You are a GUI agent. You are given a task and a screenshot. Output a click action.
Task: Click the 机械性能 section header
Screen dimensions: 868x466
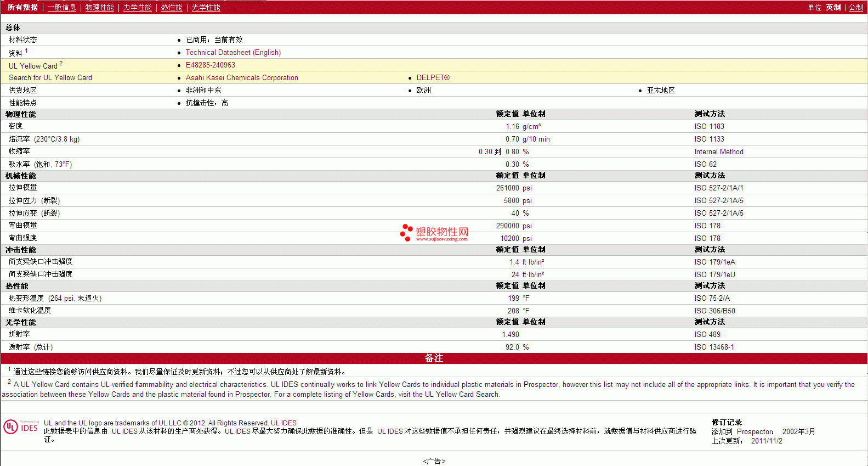pyautogui.click(x=21, y=176)
